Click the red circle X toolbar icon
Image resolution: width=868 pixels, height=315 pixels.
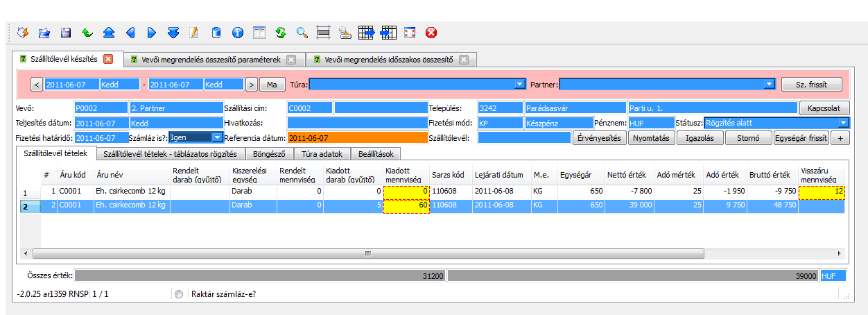click(x=431, y=32)
